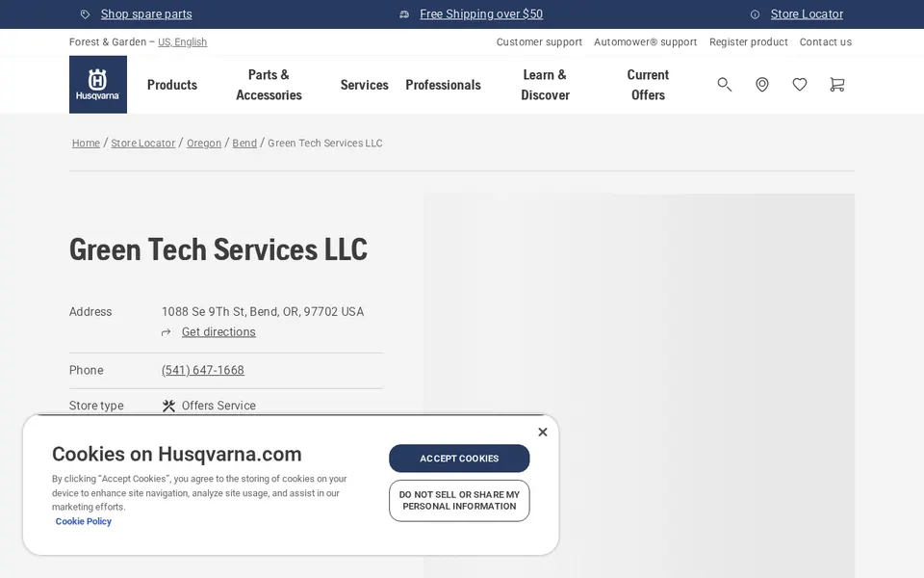924x578 pixels.
Task: Go to Store Locator breadcrumb
Action: (x=143, y=143)
